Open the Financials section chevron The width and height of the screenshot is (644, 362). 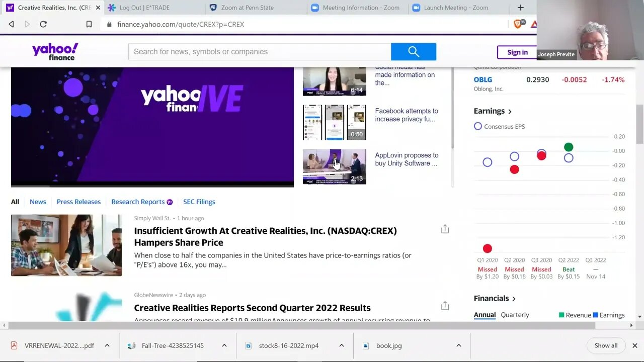tap(514, 299)
